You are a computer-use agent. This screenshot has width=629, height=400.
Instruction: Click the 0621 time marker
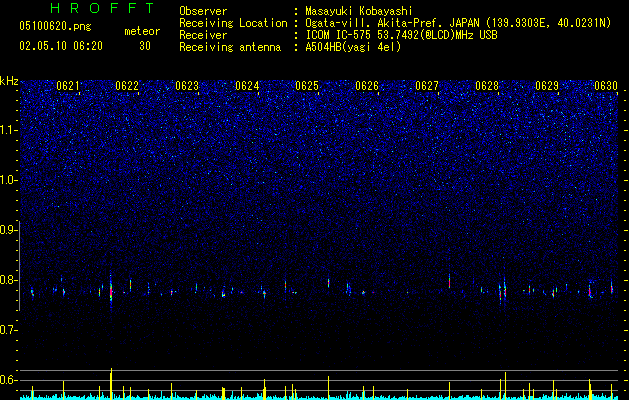click(x=68, y=86)
